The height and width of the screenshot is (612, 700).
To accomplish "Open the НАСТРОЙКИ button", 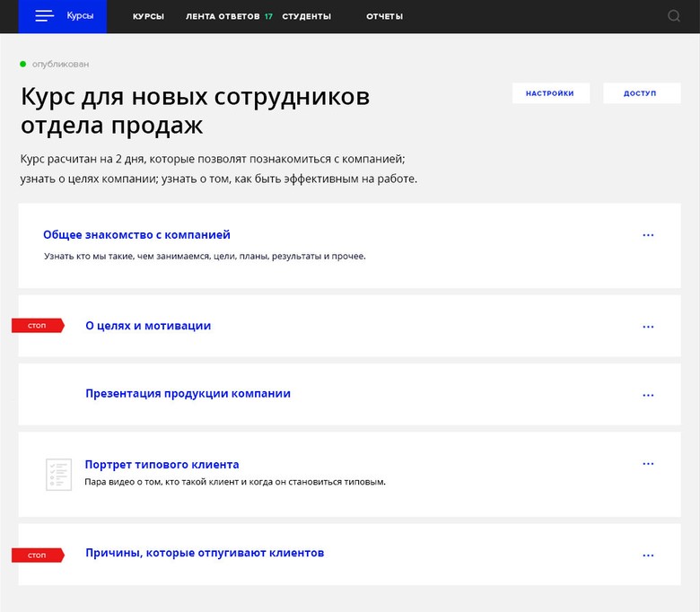I will pyautogui.click(x=550, y=93).
